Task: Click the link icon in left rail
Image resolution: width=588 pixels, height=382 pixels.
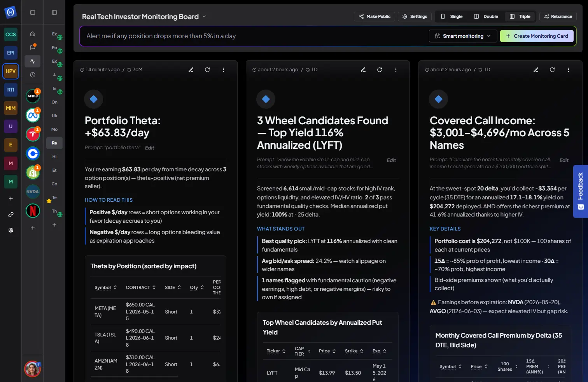Action: pos(11,215)
